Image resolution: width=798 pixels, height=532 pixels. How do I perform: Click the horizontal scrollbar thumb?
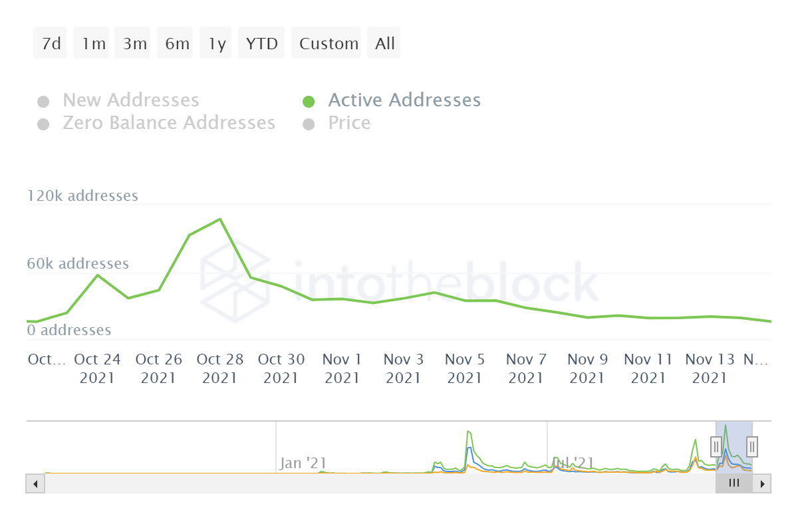pyautogui.click(x=733, y=483)
